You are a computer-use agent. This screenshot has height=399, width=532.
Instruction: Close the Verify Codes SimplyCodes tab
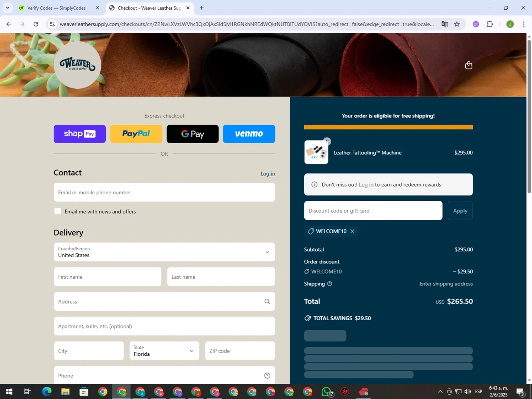click(x=98, y=8)
